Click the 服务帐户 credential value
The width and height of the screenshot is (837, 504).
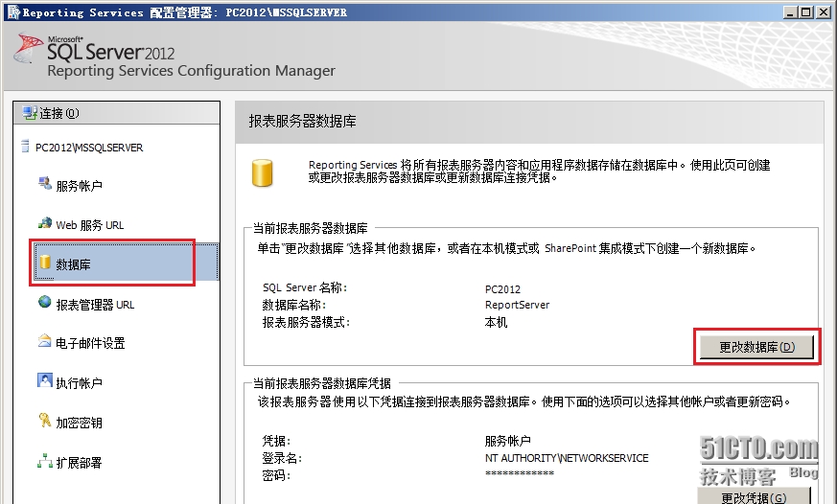tap(507, 441)
